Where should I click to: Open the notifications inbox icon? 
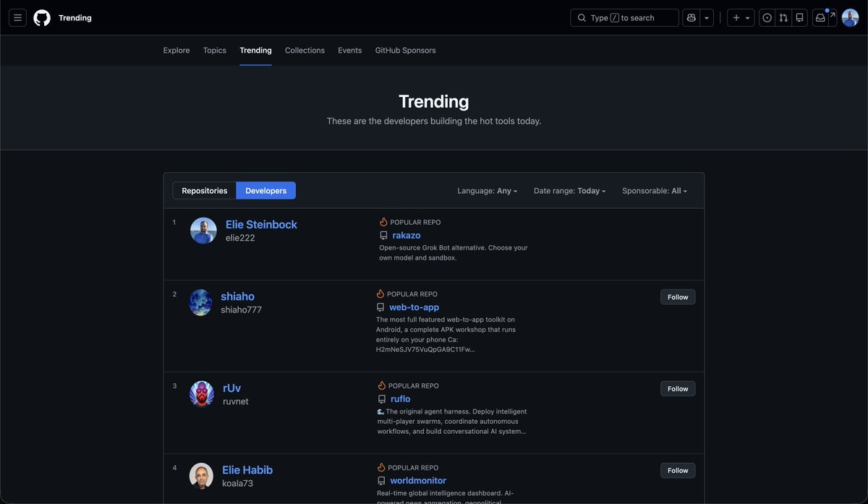tap(820, 17)
